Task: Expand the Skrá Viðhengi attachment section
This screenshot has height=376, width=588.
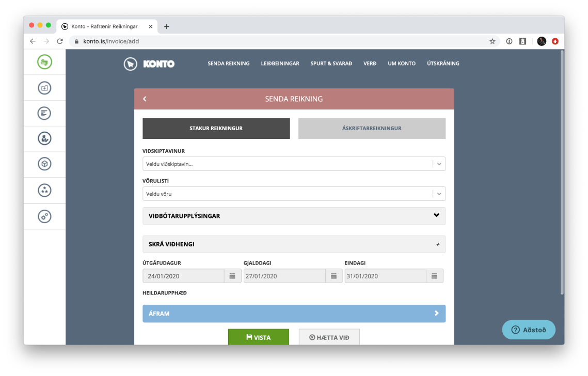Action: pos(293,244)
